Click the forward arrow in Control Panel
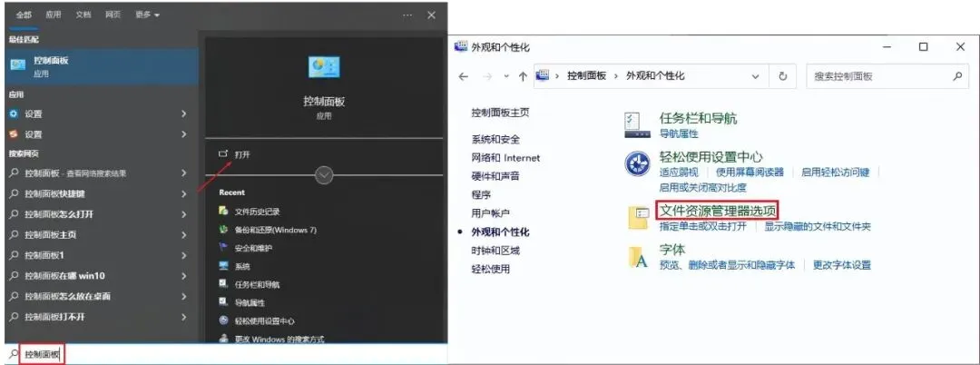Screen dimensions: 980x365 point(487,76)
